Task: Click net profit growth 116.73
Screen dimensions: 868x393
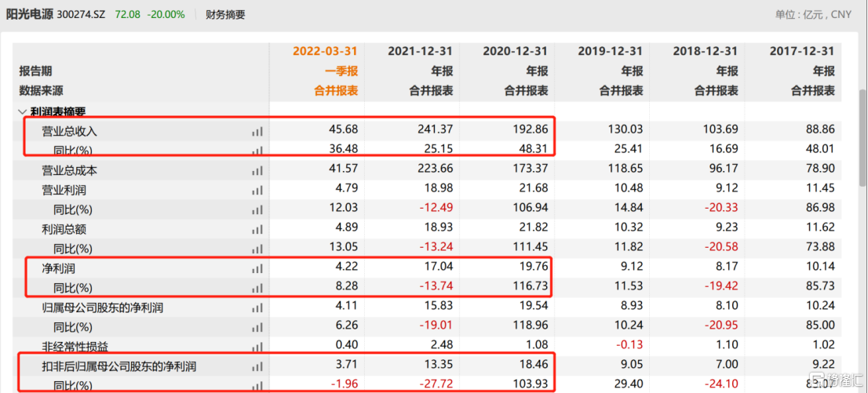Action: 531,286
